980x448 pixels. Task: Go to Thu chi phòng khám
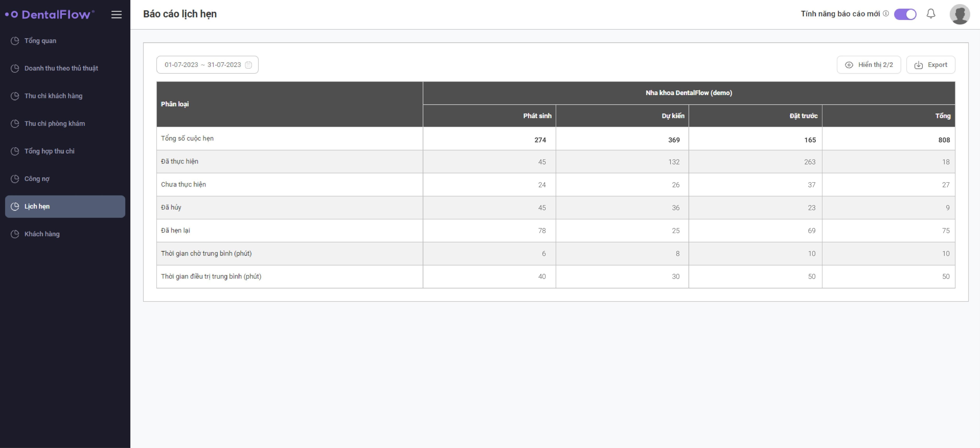(65, 124)
